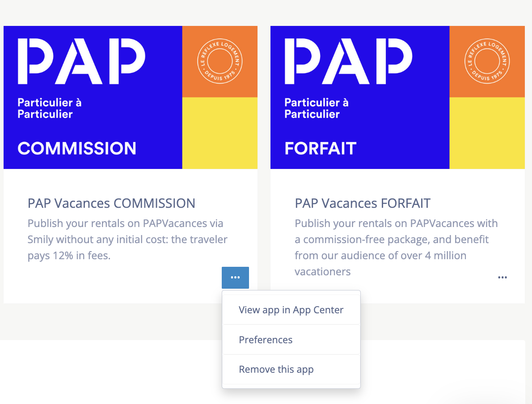The height and width of the screenshot is (404, 532).
Task: Click the circular Depuis 1975 badge on FORFAIT banner
Action: coord(487,61)
